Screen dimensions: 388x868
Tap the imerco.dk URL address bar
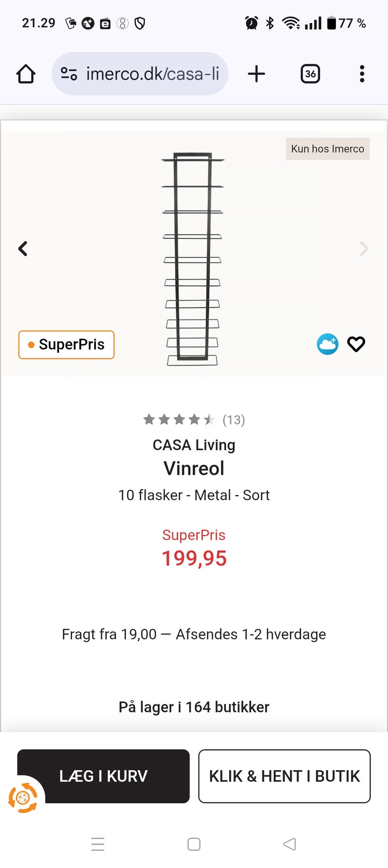point(153,74)
